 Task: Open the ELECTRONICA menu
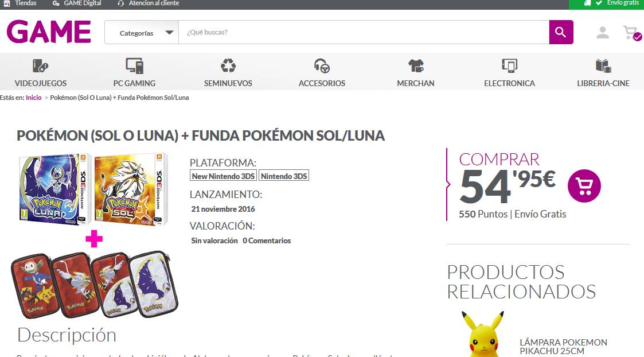(509, 83)
